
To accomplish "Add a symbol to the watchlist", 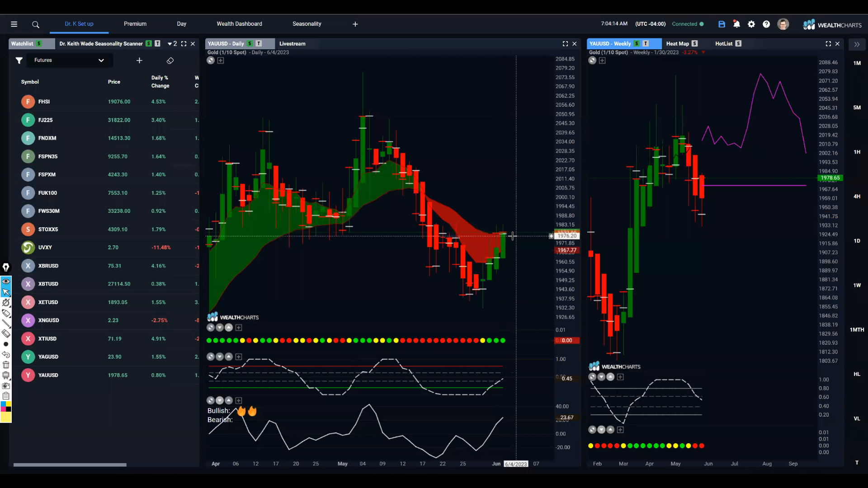I will [139, 61].
